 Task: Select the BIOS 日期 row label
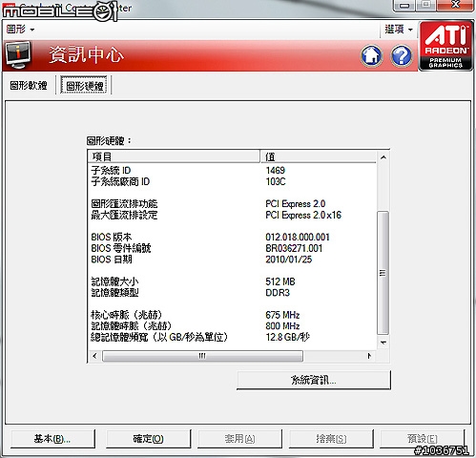click(x=112, y=260)
